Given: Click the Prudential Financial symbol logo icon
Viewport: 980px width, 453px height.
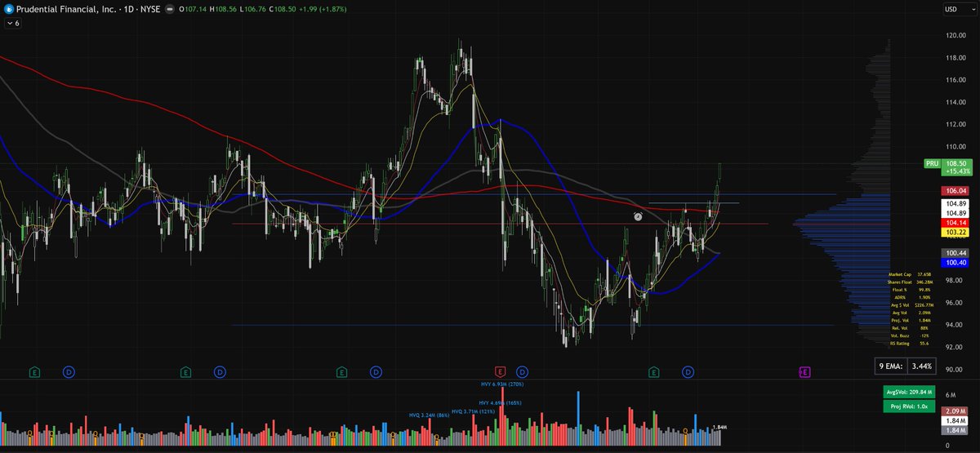Looking at the screenshot, I should click(x=10, y=9).
